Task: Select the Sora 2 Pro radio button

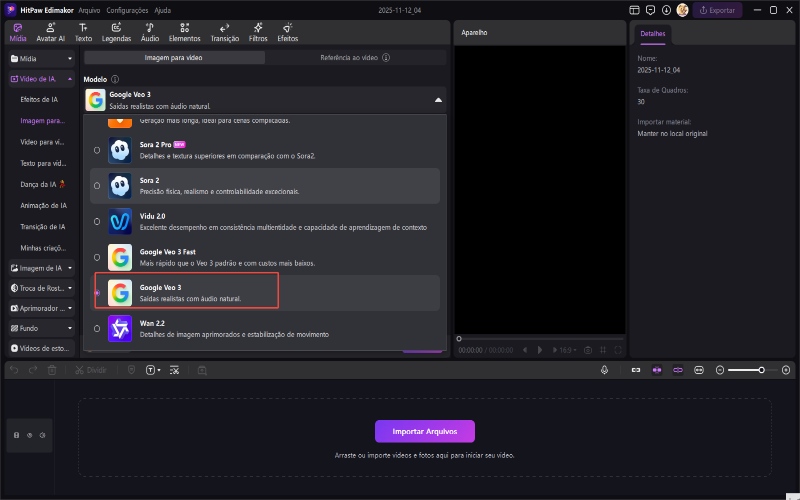Action: (x=97, y=150)
